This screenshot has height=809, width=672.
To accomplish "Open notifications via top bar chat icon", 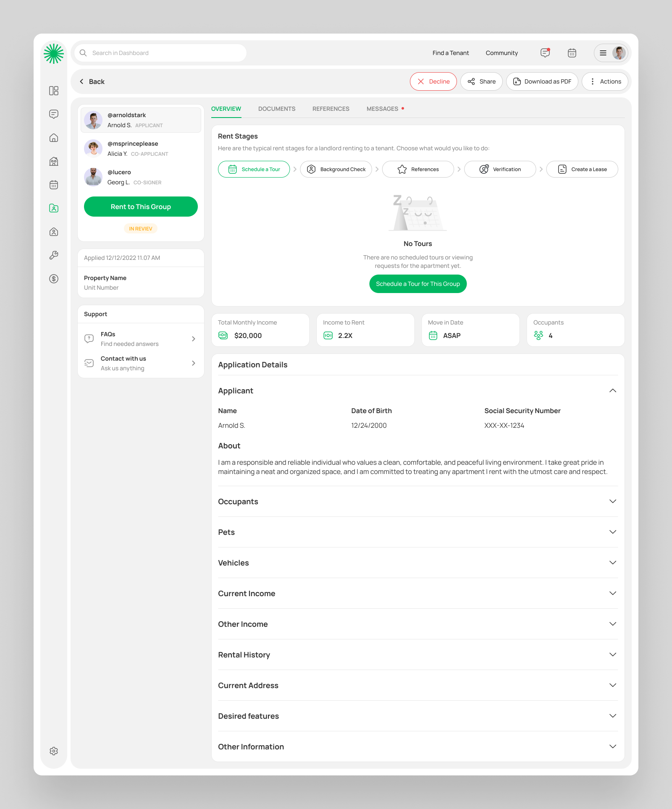I will coord(545,53).
